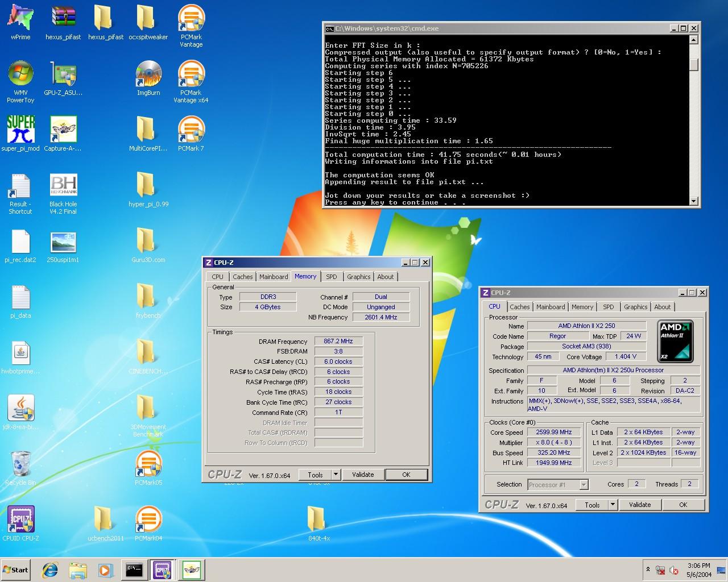Open the 840t-4x folder
Viewport: 728px width, 582px height.
coord(318,523)
